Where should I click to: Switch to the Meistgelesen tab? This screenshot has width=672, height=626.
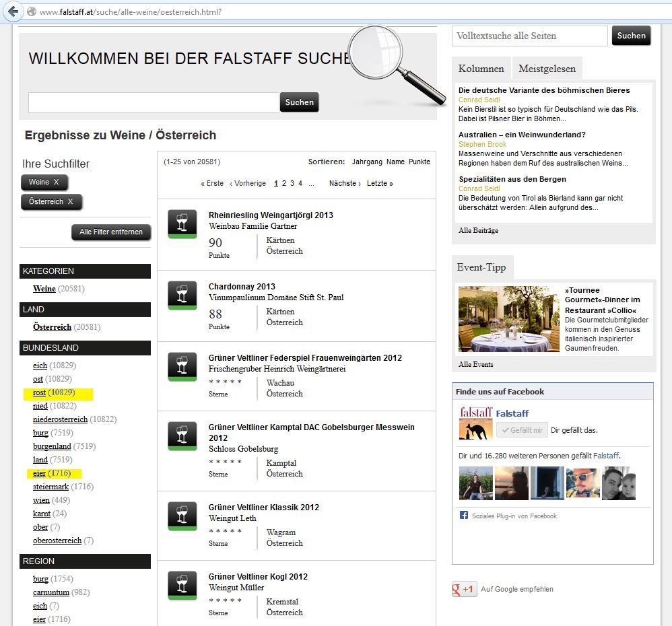point(547,69)
